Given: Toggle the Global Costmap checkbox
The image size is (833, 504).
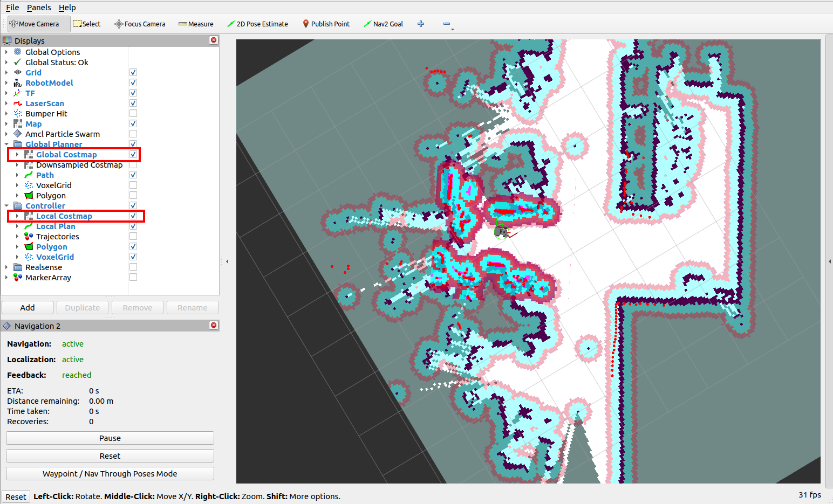Looking at the screenshot, I should click(x=133, y=155).
